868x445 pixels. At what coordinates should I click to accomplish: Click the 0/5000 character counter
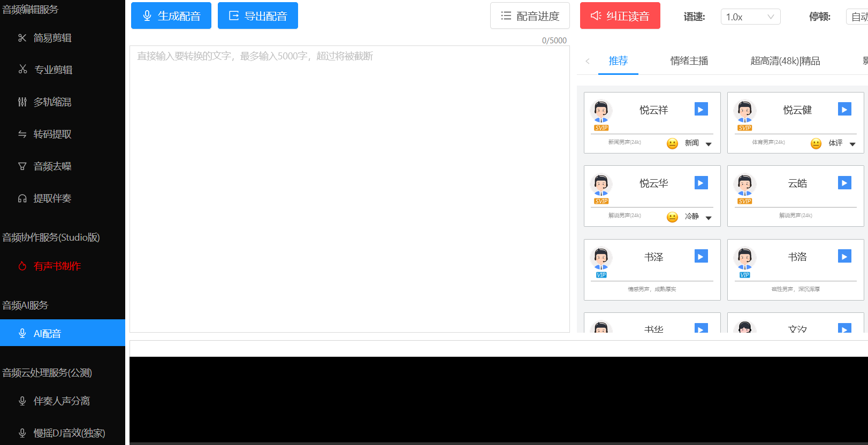(x=554, y=41)
